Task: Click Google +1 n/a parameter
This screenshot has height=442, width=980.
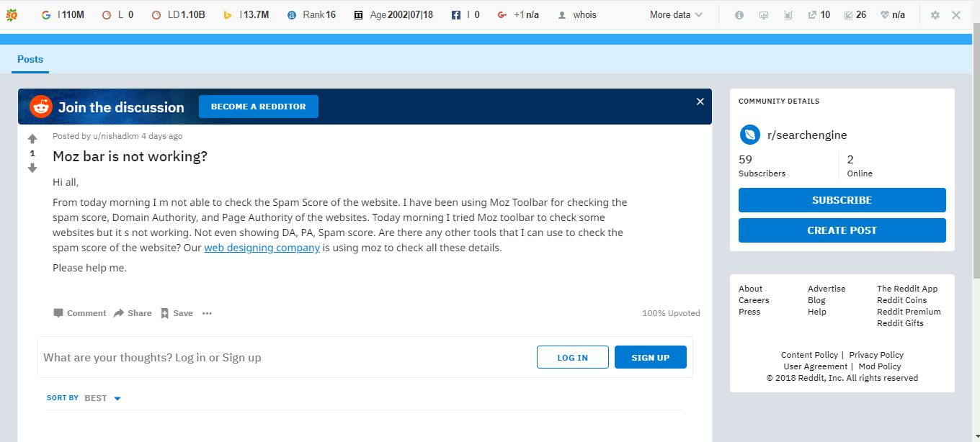Action: coord(518,14)
